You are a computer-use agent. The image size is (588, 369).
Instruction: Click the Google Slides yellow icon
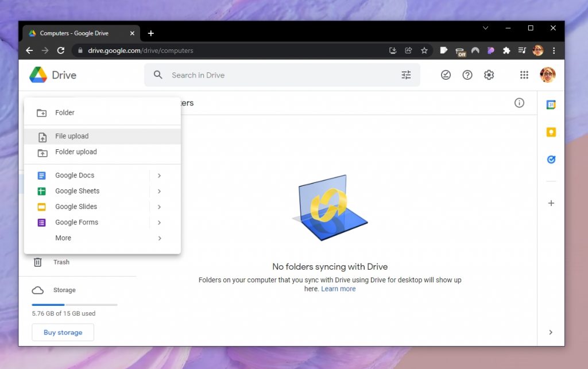[x=41, y=207]
